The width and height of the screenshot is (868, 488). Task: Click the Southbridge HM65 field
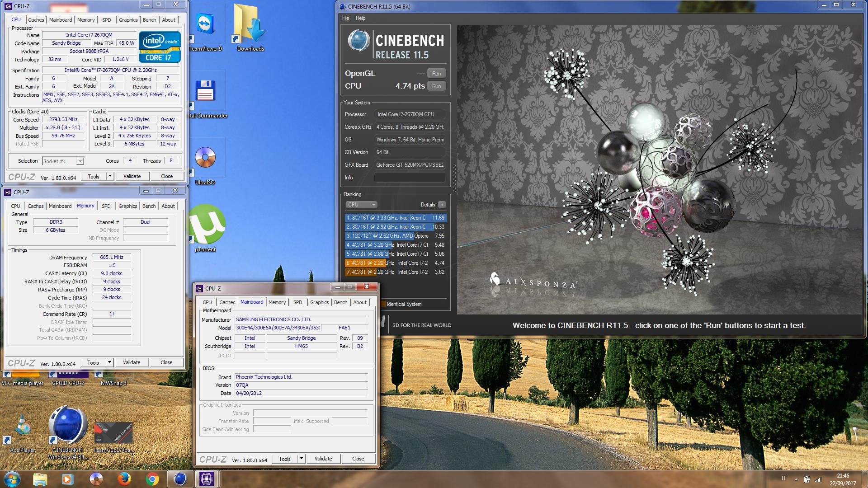[302, 346]
